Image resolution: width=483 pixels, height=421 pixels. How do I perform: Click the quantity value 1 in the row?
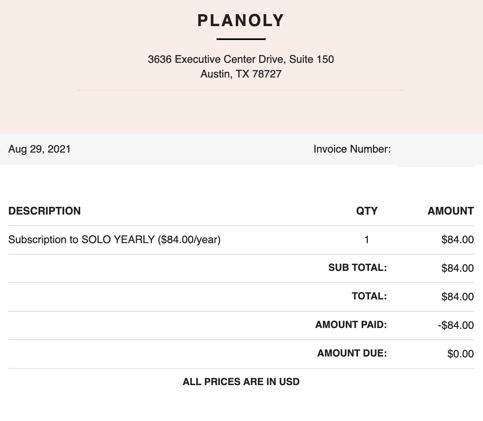coord(367,240)
